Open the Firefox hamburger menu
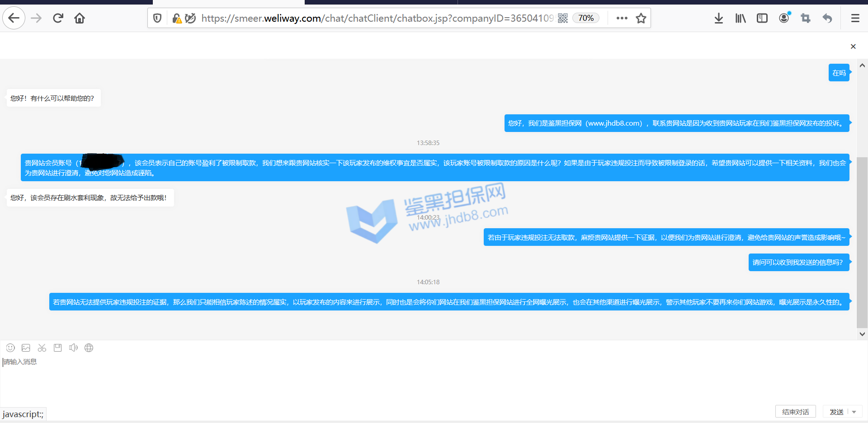This screenshot has height=423, width=868. point(855,18)
